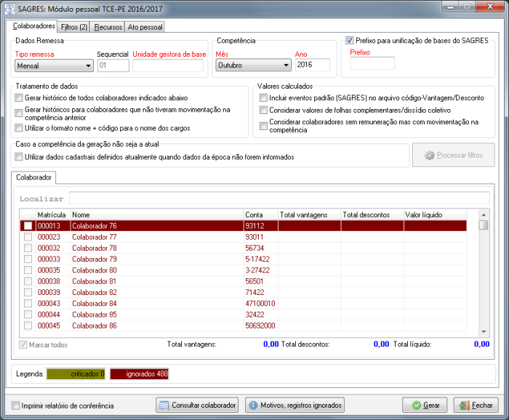The width and height of the screenshot is (509, 420).
Task: Open the Ato pessoal tab
Action: tap(145, 27)
